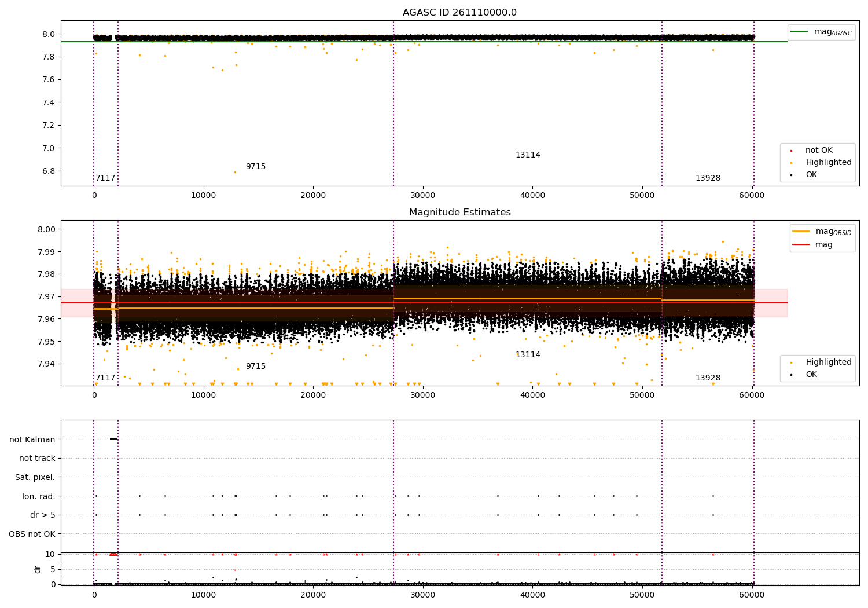Click obsid label 7117 in Magnitude Estimates plot
Image resolution: width=868 pixels, height=608 pixels.
(x=105, y=378)
